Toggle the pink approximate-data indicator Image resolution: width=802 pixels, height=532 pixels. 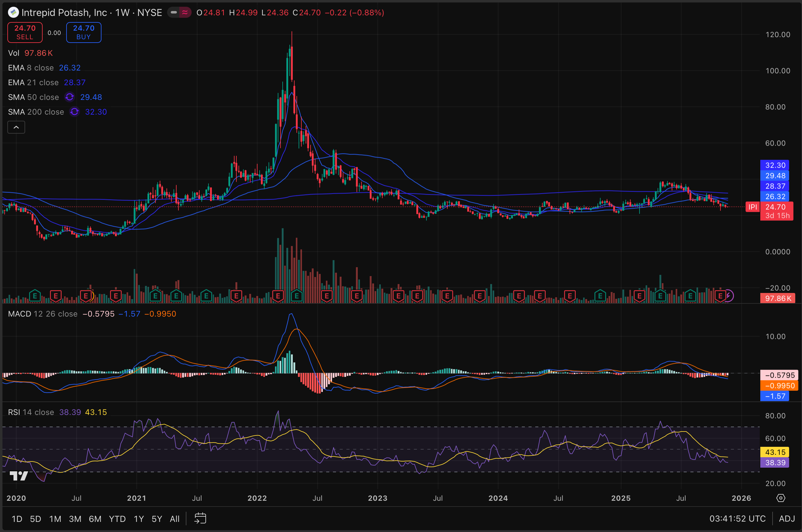(x=185, y=13)
